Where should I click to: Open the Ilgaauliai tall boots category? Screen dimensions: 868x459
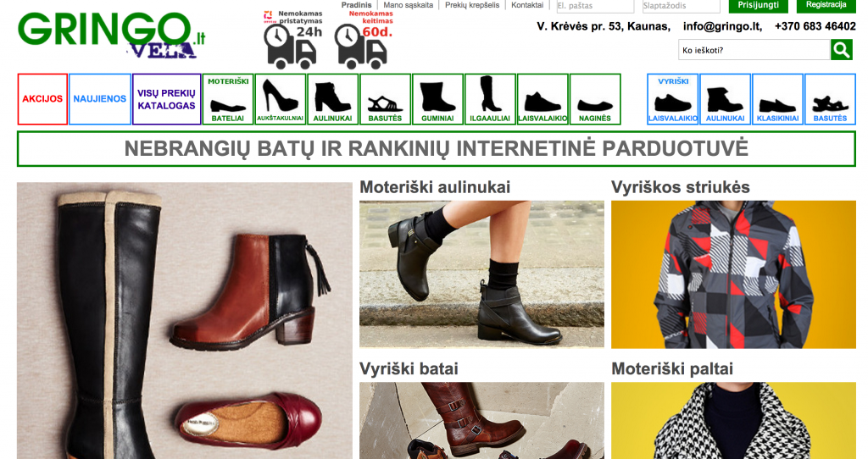(490, 99)
